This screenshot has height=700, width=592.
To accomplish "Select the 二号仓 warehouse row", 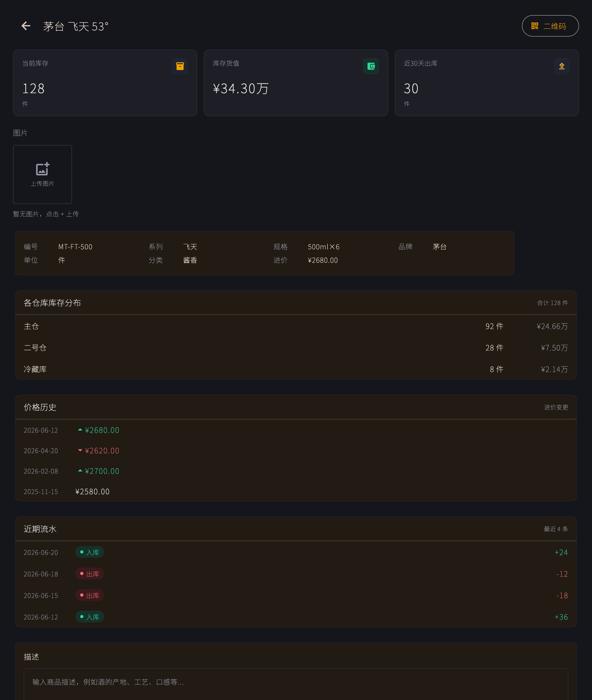I will click(296, 348).
